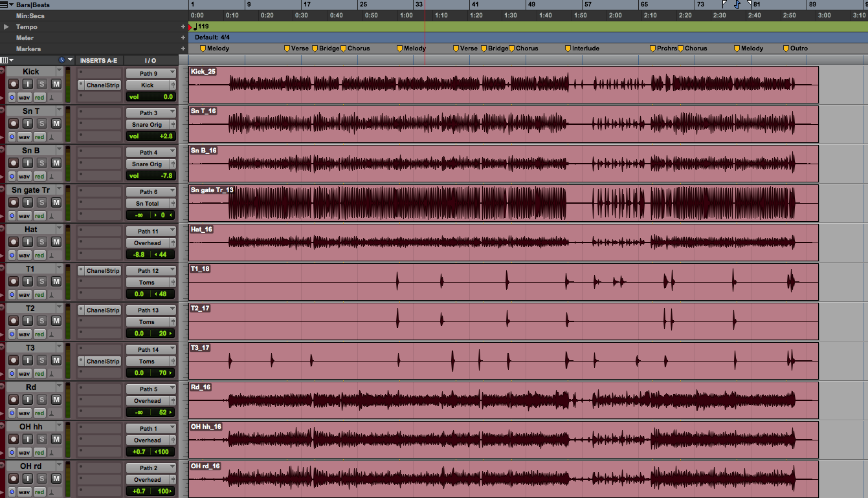Open output window icon on Hat track's Overhead output
The height and width of the screenshot is (498, 868).
click(x=173, y=243)
